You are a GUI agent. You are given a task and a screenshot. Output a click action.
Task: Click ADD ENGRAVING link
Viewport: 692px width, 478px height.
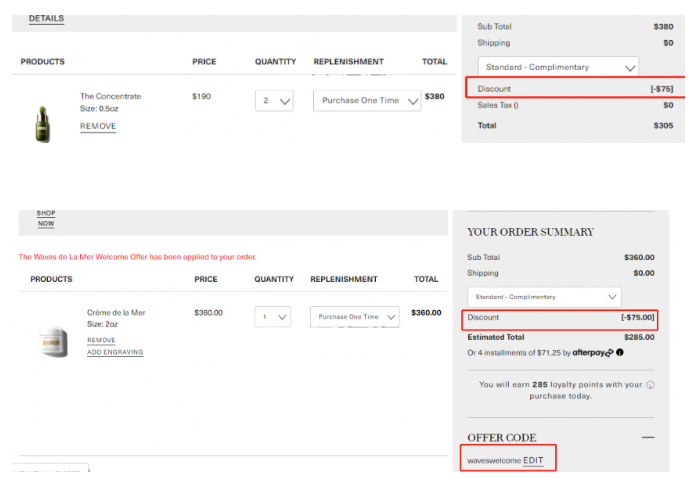click(115, 352)
